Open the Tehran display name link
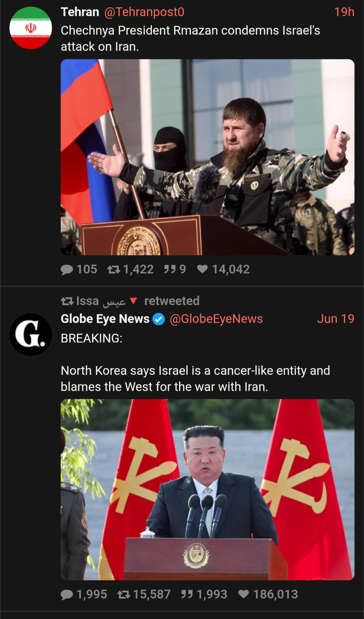 click(x=80, y=12)
